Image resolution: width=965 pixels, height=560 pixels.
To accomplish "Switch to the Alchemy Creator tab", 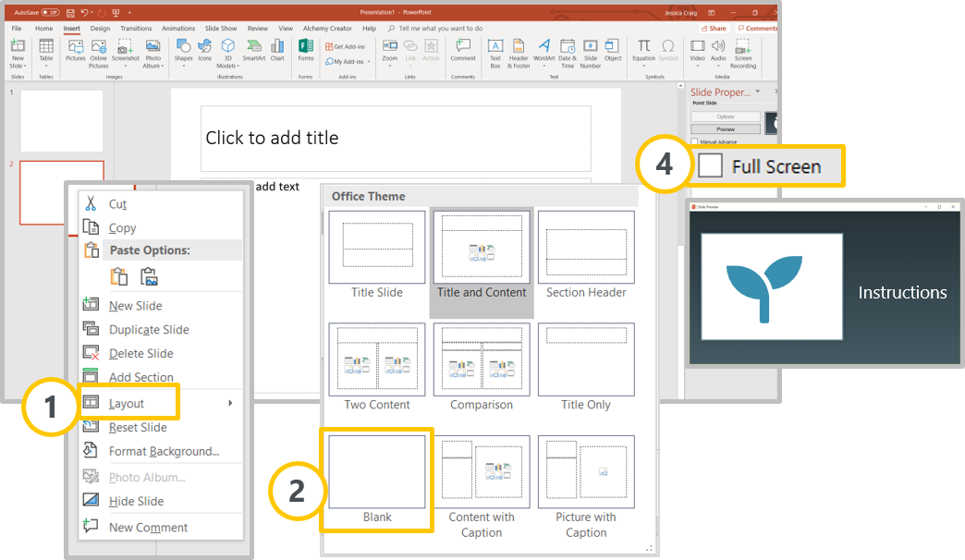I will pos(328,29).
